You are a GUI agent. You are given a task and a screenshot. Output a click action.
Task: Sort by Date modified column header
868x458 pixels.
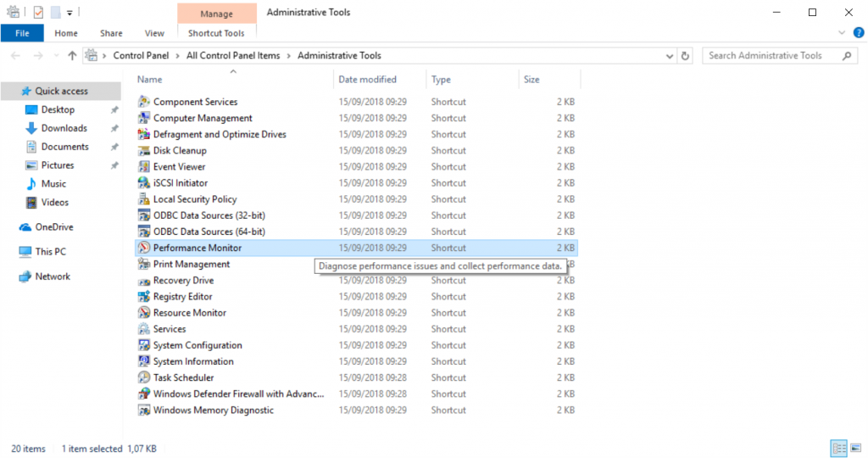[x=380, y=79]
